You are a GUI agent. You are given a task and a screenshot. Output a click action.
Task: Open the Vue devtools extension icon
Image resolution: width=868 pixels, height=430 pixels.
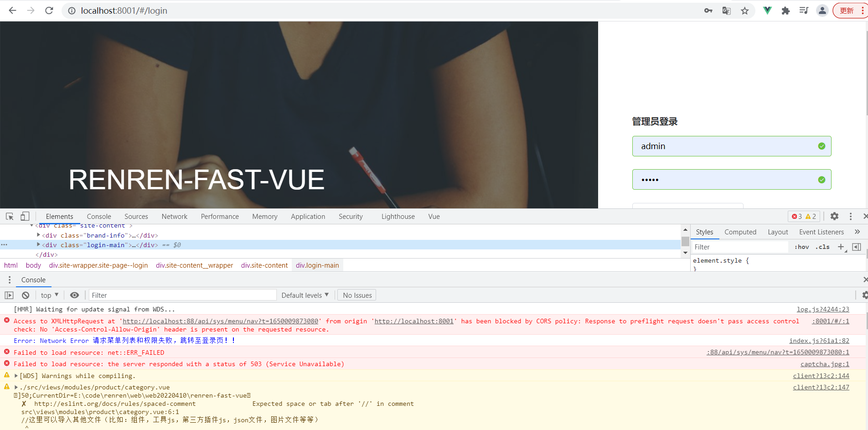coord(768,10)
